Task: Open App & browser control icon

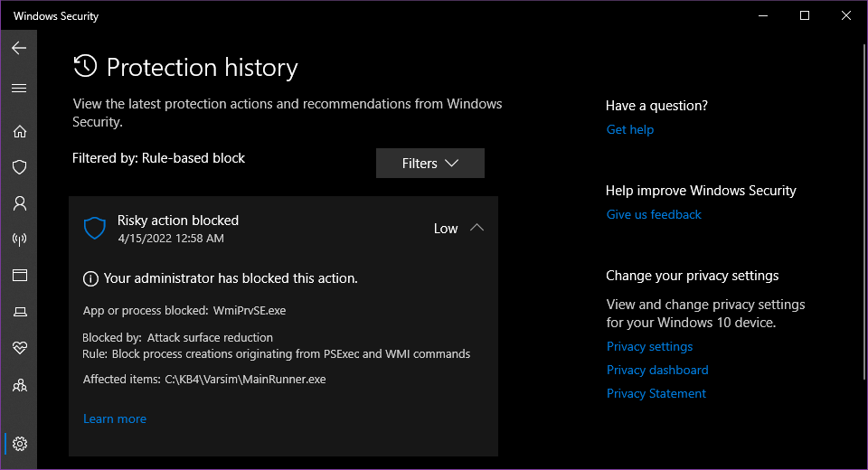Action: [x=19, y=275]
